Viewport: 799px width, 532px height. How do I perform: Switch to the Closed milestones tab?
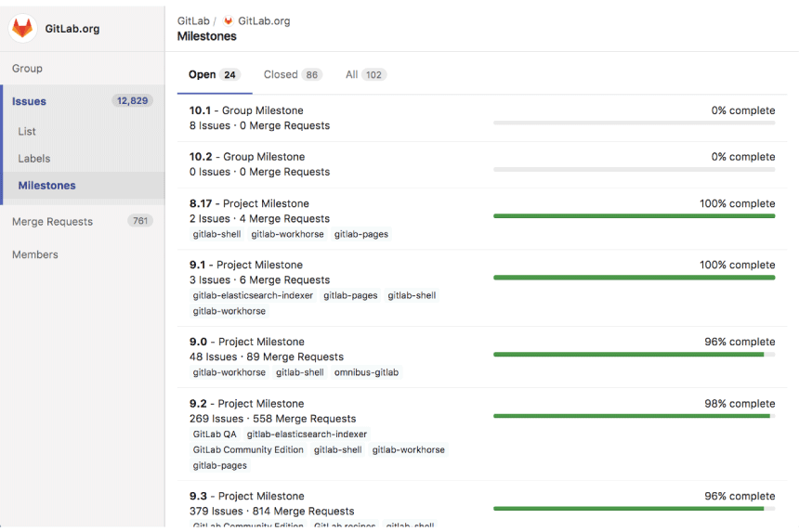pyautogui.click(x=293, y=75)
